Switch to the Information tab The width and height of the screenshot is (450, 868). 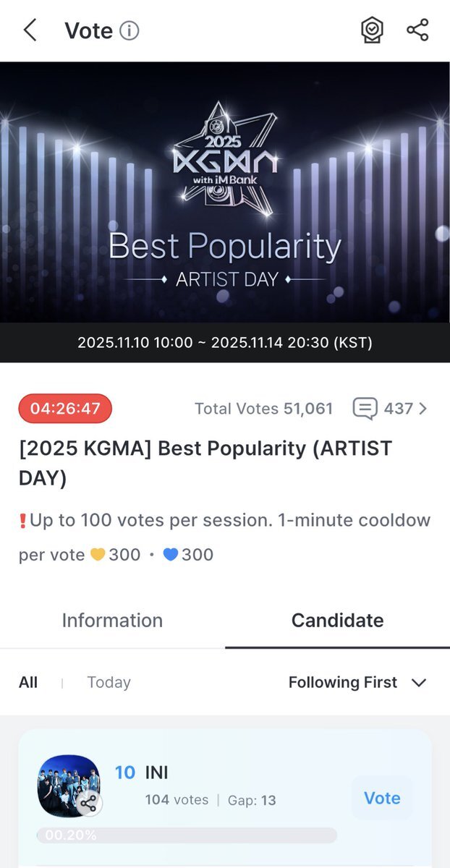click(112, 620)
